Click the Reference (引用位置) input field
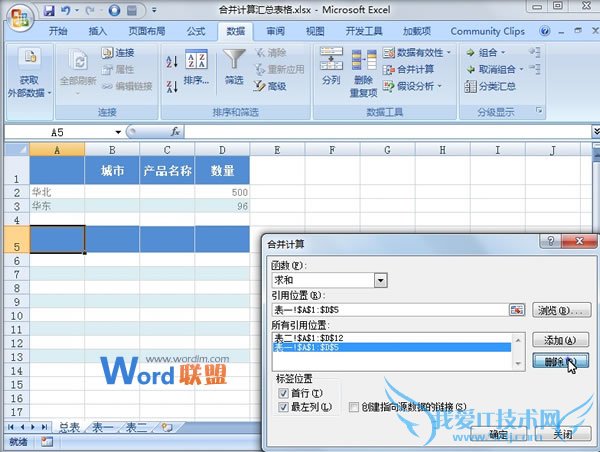Image resolution: width=600 pixels, height=452 pixels. point(390,310)
